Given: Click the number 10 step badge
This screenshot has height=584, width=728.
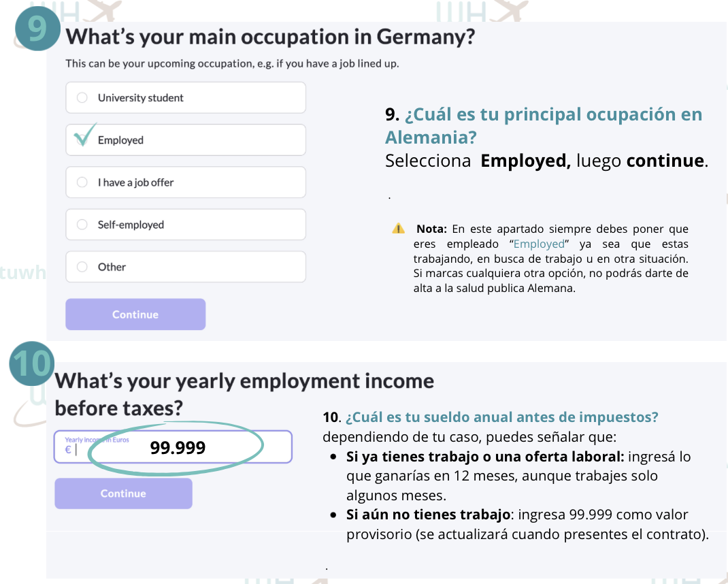Looking at the screenshot, I should (32, 365).
